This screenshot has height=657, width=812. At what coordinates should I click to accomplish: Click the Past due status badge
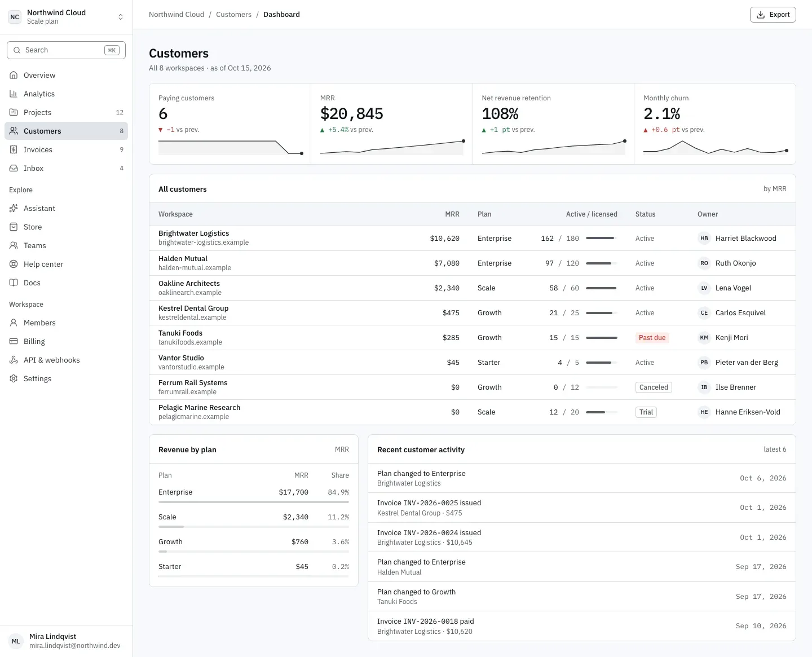652,338
